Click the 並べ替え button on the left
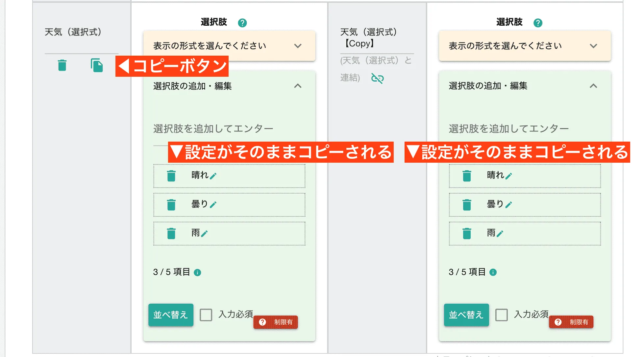The height and width of the screenshot is (357, 644). click(x=171, y=315)
